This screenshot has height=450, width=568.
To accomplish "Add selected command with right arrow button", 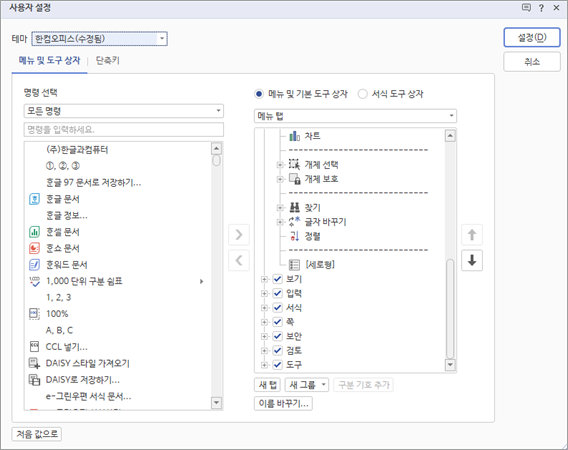I will pyautogui.click(x=239, y=235).
